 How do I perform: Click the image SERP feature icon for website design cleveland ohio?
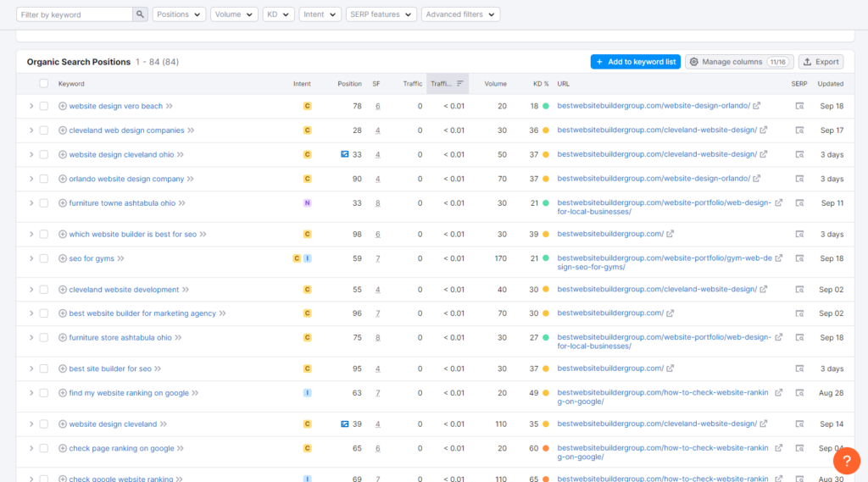[345, 154]
